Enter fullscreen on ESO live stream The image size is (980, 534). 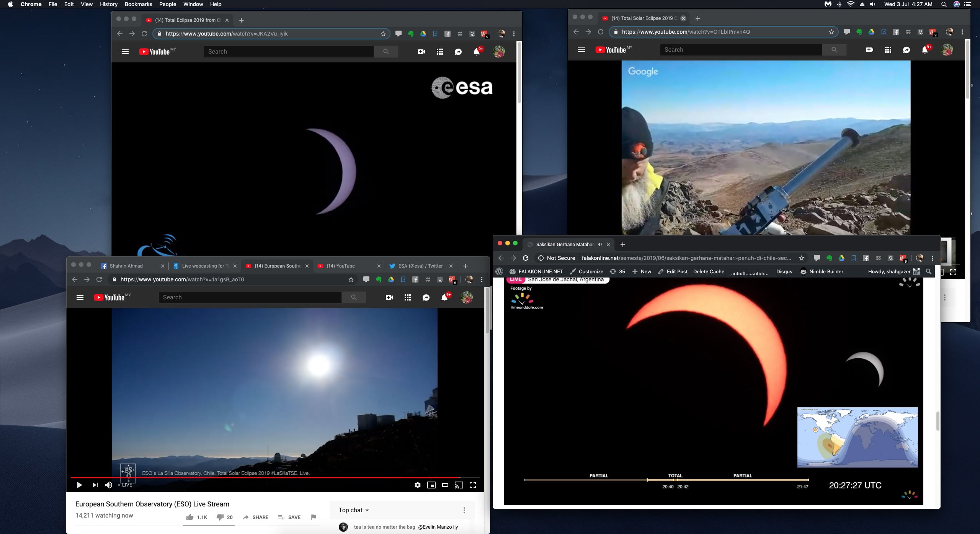click(x=473, y=485)
